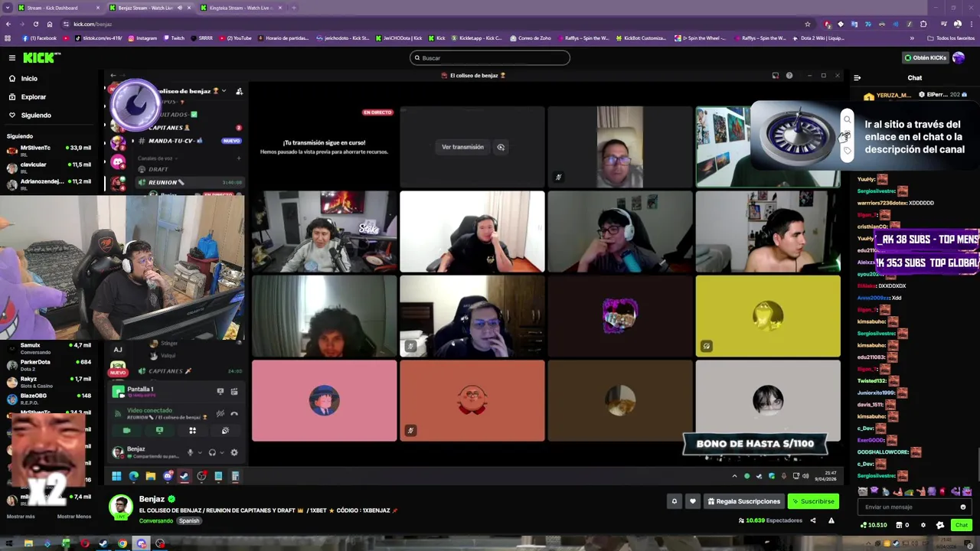This screenshot has width=980, height=551.
Task: Click the pop-out icon beside Ver transmisión
Action: pyautogui.click(x=501, y=147)
